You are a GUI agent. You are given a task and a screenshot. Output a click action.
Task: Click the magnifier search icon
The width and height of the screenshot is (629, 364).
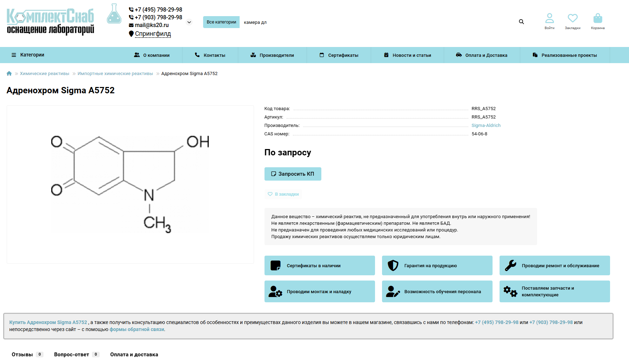tap(521, 22)
